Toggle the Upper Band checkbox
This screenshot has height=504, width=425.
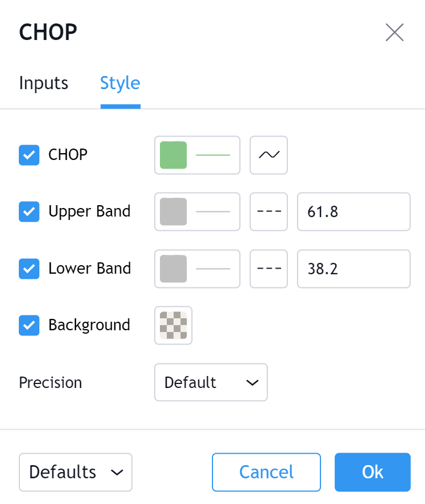(29, 211)
